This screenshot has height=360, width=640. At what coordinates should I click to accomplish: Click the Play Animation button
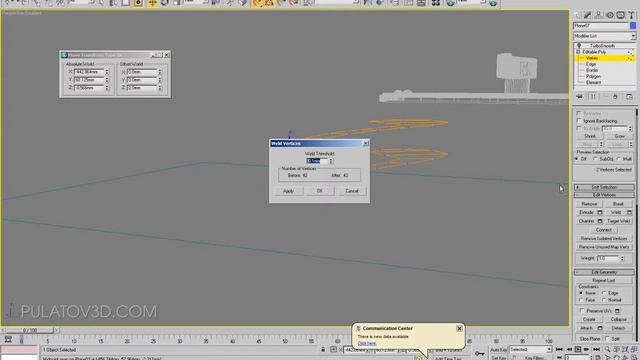578,350
